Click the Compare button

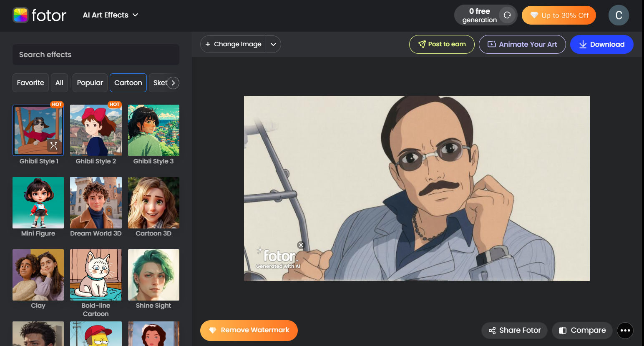(x=582, y=331)
